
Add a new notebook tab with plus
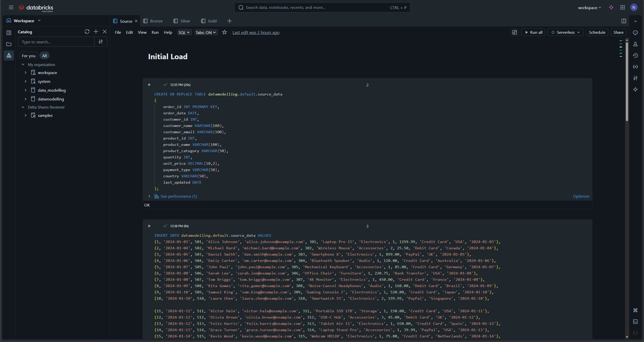point(229,21)
